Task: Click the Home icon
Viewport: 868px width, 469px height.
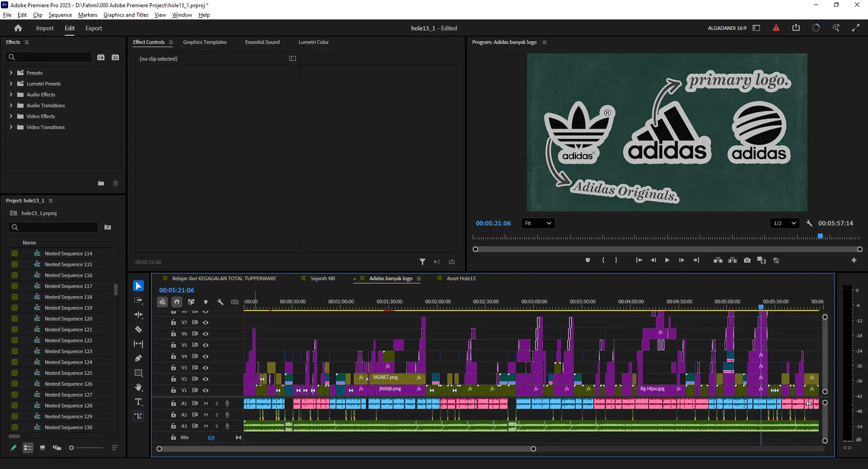Action: coord(18,28)
